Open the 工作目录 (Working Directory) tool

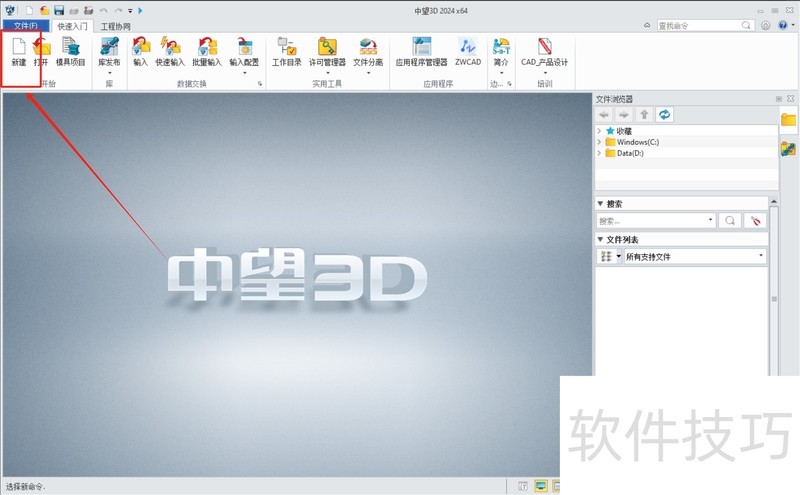287,52
